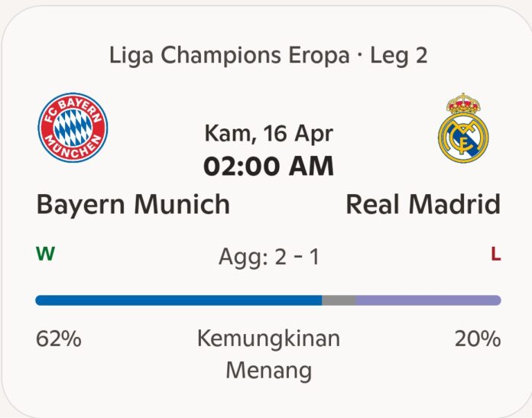Image resolution: width=532 pixels, height=418 pixels.
Task: Click the word 'Menang' at the bottom
Action: pyautogui.click(x=268, y=371)
